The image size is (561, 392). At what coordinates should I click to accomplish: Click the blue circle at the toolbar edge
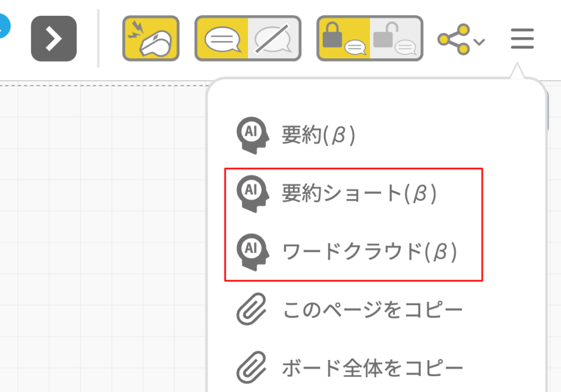pyautogui.click(x=3, y=26)
